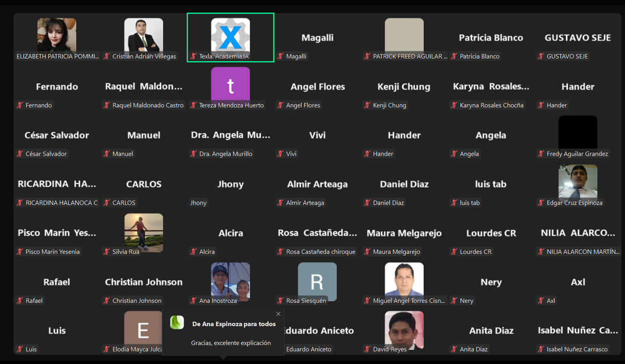This screenshot has width=625, height=364.
Task: Click muted mic icon beside Cristian Adrián Villegas
Action: click(x=107, y=57)
